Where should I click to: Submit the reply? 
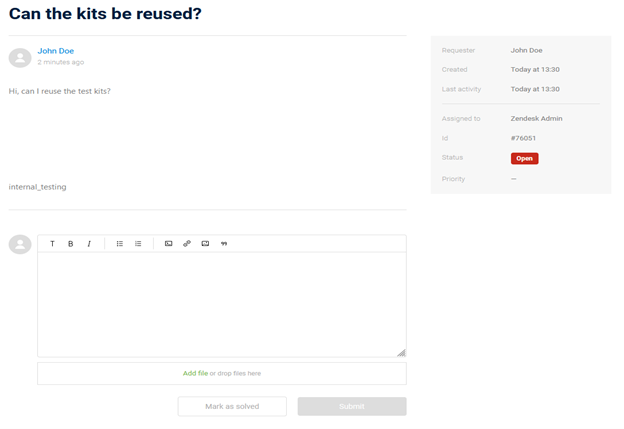coord(352,406)
